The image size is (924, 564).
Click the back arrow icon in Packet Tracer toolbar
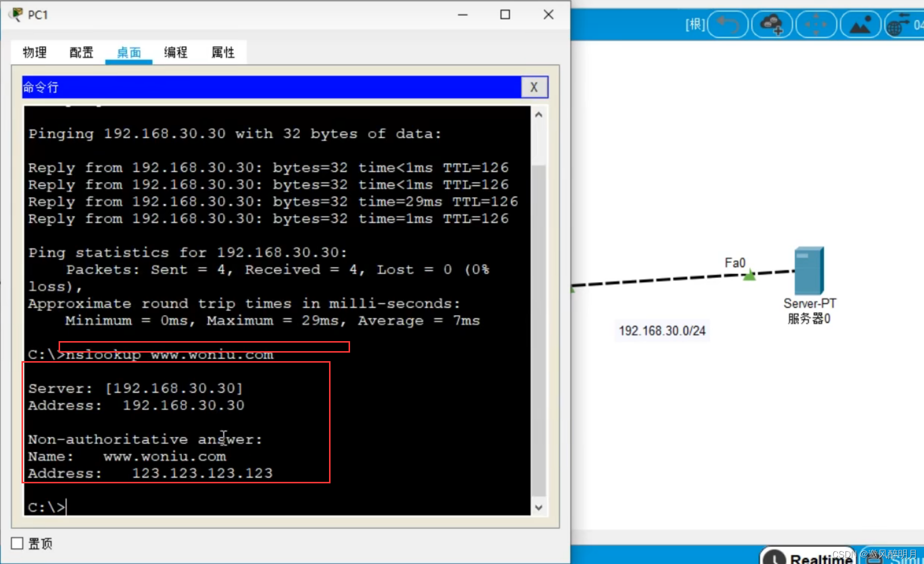coord(728,24)
